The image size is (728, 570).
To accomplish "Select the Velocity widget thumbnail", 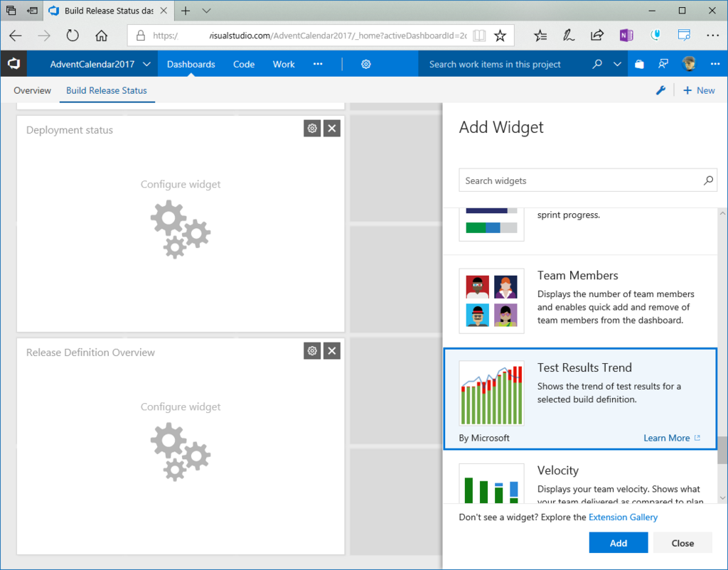I will (492, 483).
